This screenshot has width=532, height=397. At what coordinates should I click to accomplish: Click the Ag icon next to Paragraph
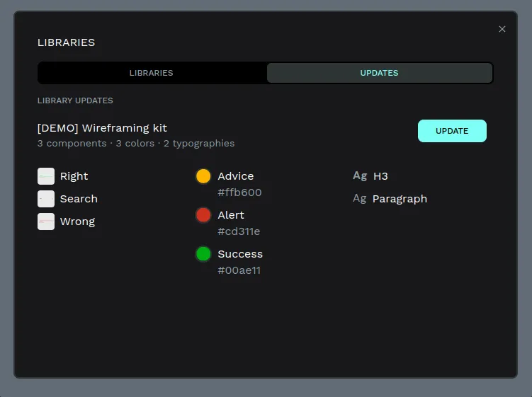pyautogui.click(x=360, y=199)
